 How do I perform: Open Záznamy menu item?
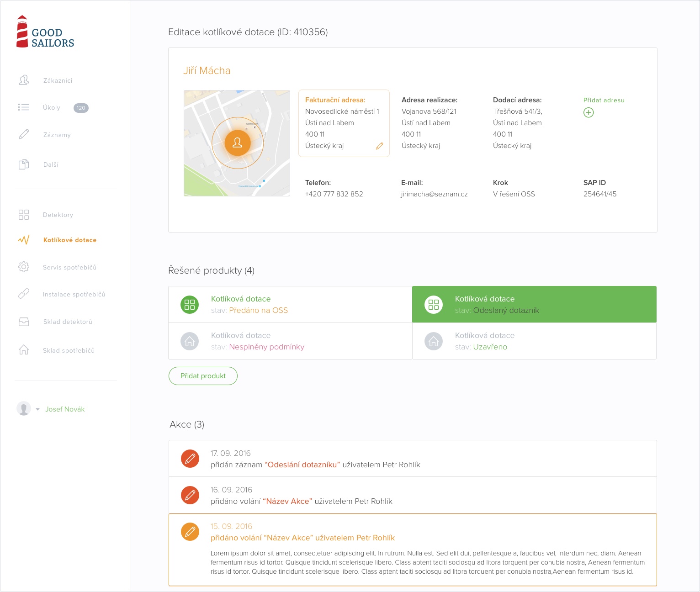coord(57,135)
